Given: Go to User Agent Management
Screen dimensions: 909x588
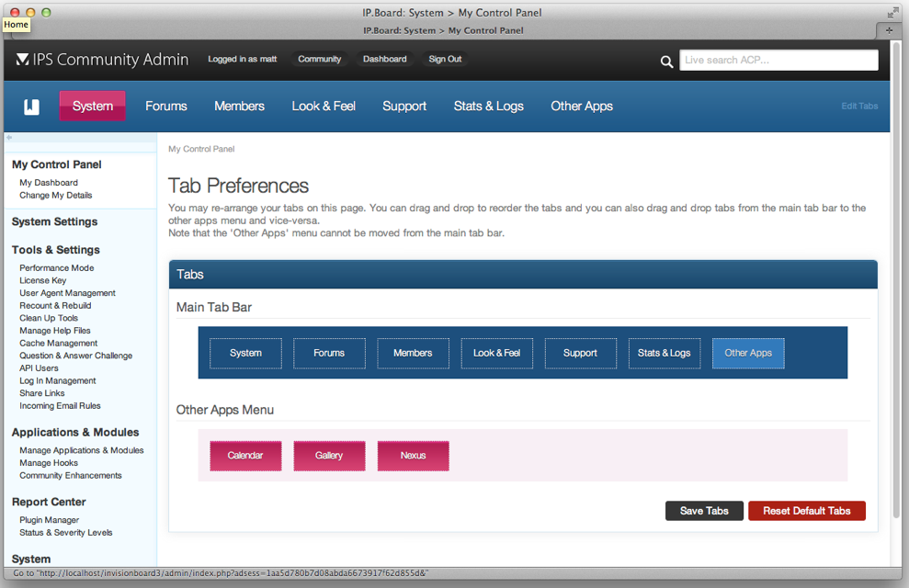Looking at the screenshot, I should (x=67, y=293).
